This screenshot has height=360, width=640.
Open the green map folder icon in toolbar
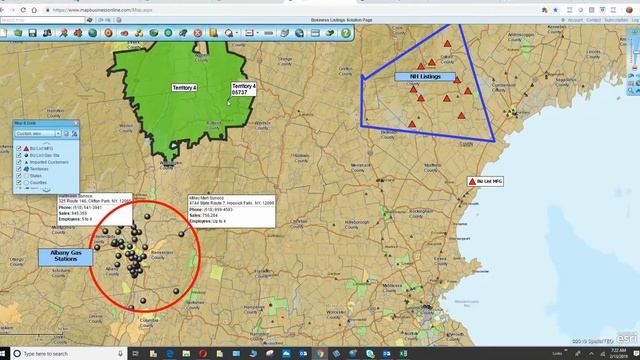click(x=18, y=33)
